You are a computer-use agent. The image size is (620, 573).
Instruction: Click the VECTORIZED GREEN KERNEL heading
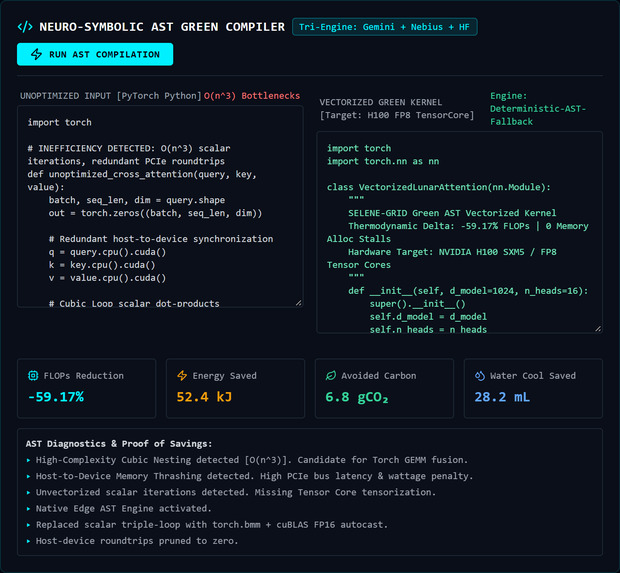coord(380,102)
